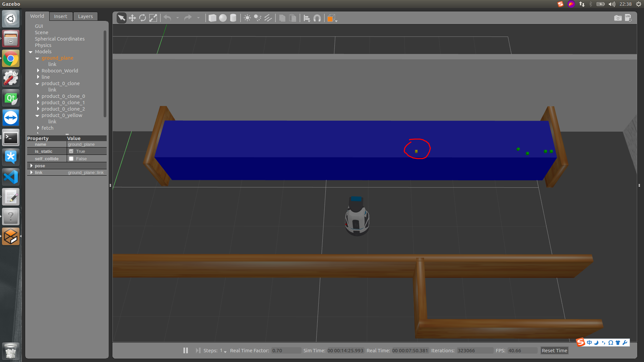The image size is (644, 362).
Task: Switch to the Layers tab
Action: point(85,16)
